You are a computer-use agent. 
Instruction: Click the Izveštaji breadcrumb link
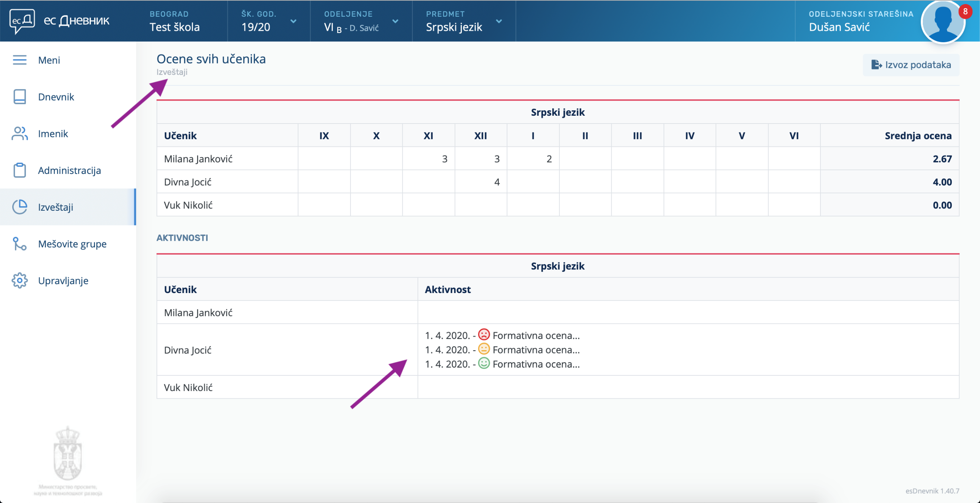(172, 72)
